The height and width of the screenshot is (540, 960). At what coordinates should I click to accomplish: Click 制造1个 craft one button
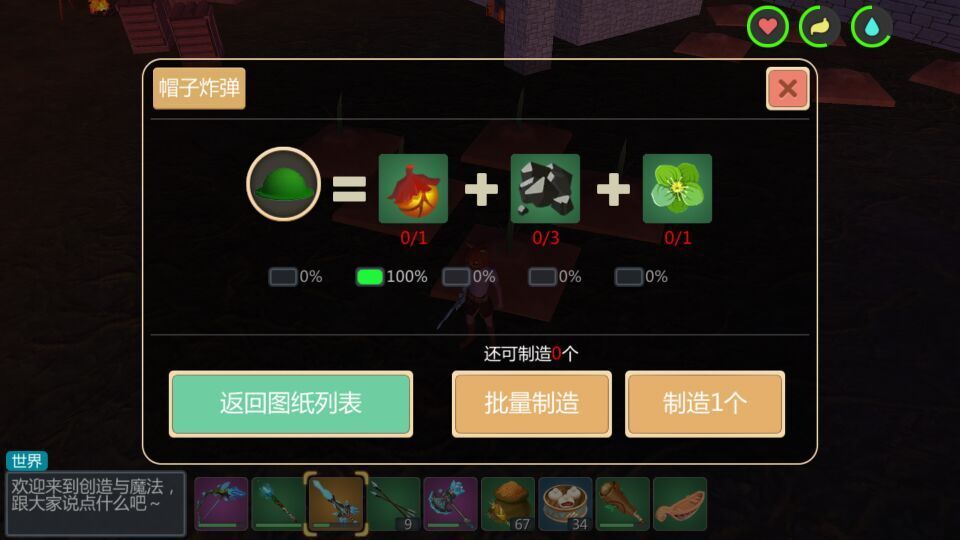coord(705,404)
